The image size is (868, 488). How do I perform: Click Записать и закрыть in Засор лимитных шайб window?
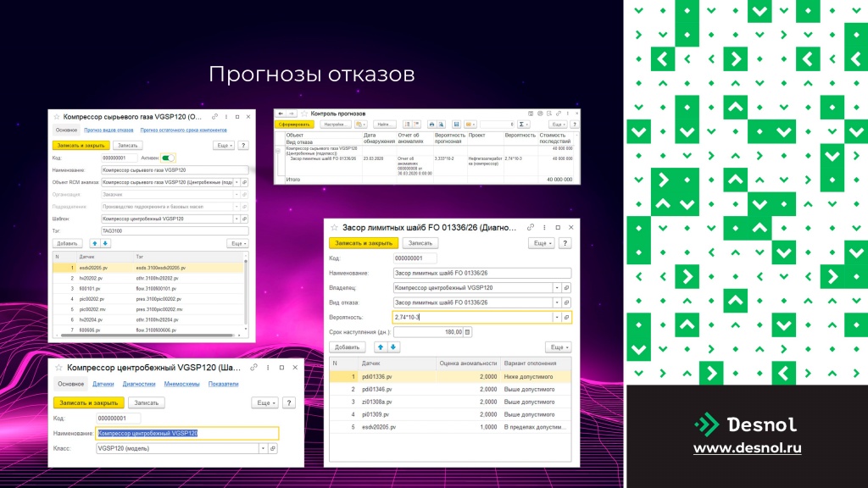(x=364, y=243)
